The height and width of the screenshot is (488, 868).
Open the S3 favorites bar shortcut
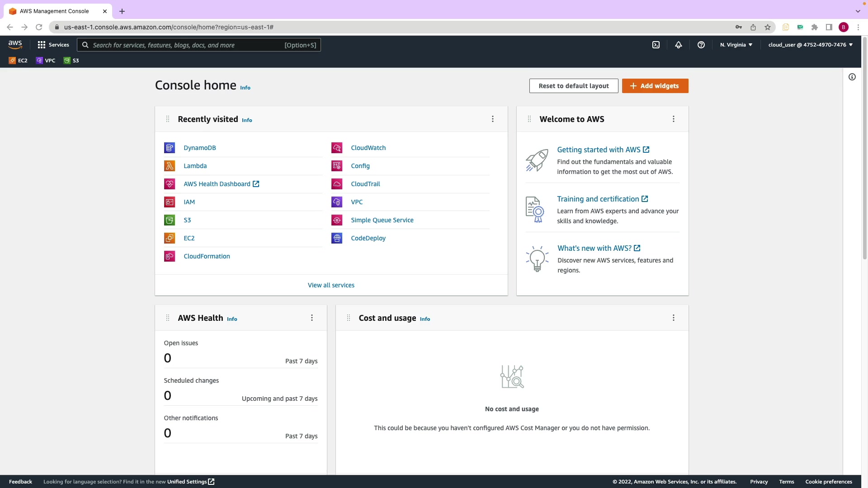click(71, 61)
